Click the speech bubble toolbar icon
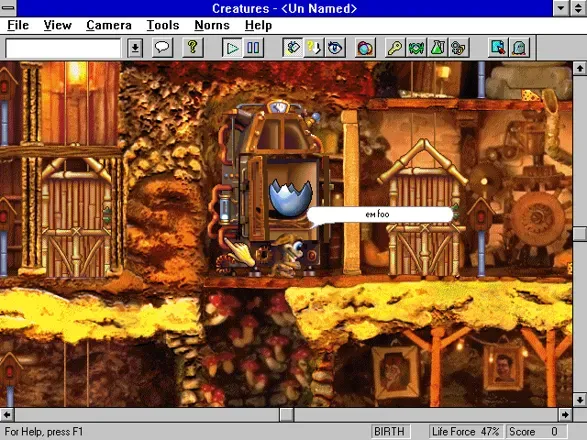This screenshot has height=440, width=587. pyautogui.click(x=162, y=48)
